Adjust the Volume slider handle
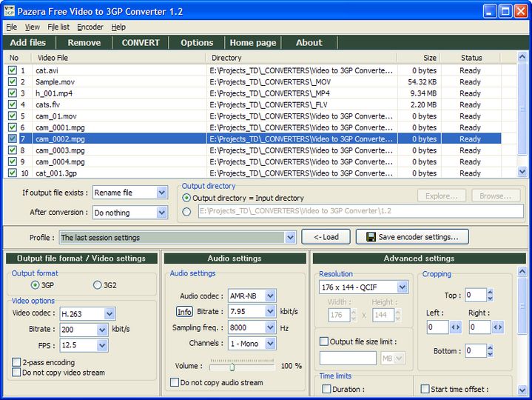The image size is (532, 400). (x=232, y=367)
